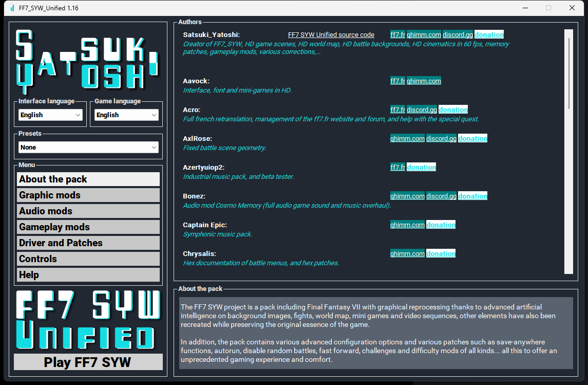This screenshot has height=385, width=588.
Task: Open AxlRose's discord.gg link
Action: tap(441, 138)
